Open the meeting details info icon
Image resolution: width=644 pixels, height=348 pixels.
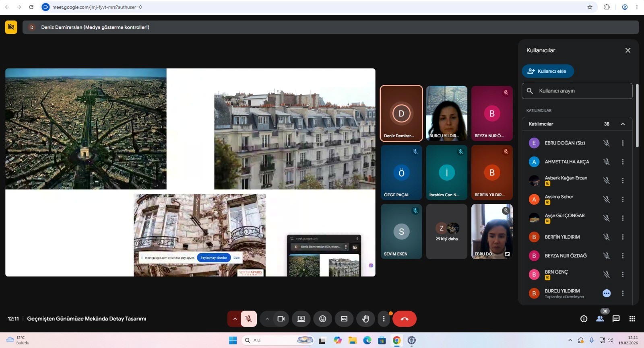[584, 319]
